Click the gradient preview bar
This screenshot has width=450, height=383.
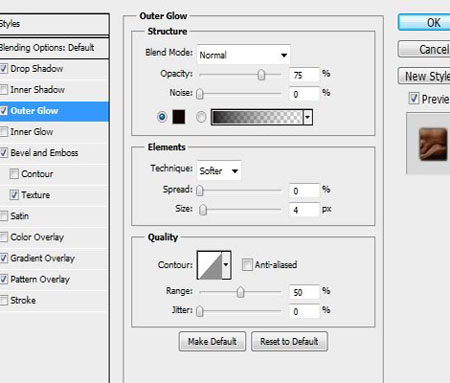pos(257,117)
